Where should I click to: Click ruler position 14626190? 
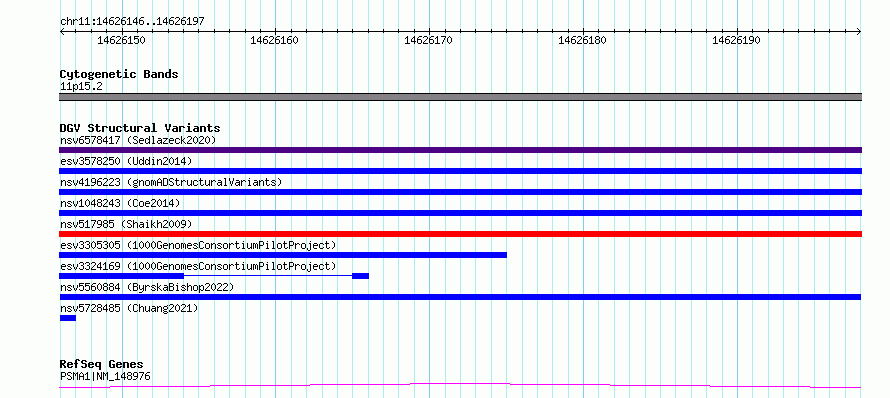pos(736,40)
